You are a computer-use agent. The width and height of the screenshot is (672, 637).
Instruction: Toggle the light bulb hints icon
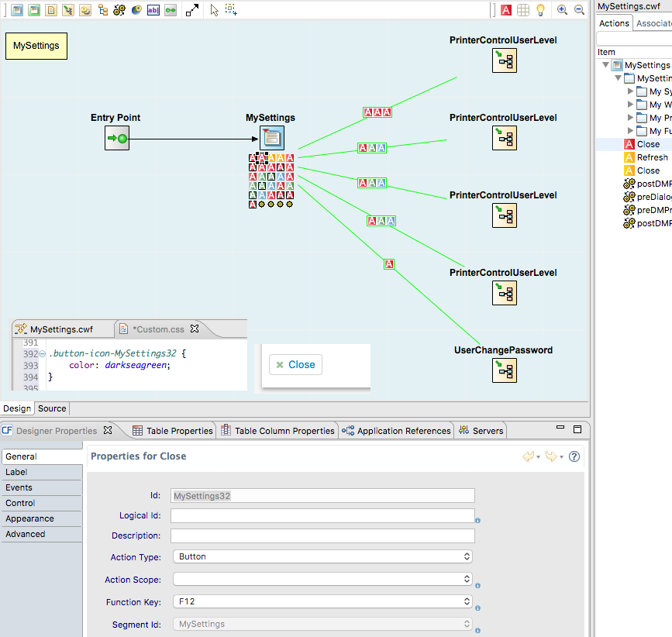541,10
